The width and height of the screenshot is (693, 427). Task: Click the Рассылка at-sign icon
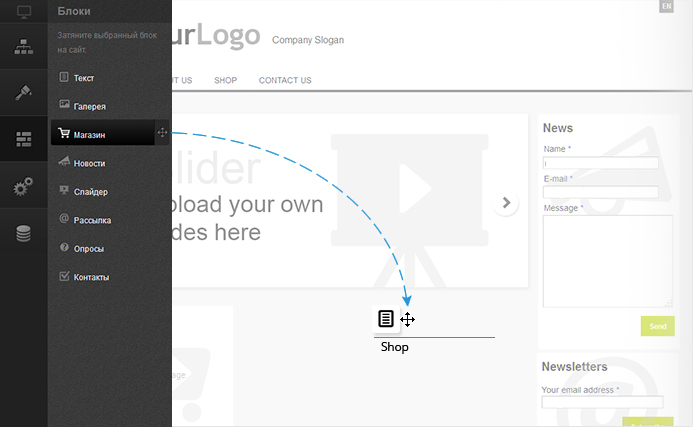pyautogui.click(x=64, y=218)
